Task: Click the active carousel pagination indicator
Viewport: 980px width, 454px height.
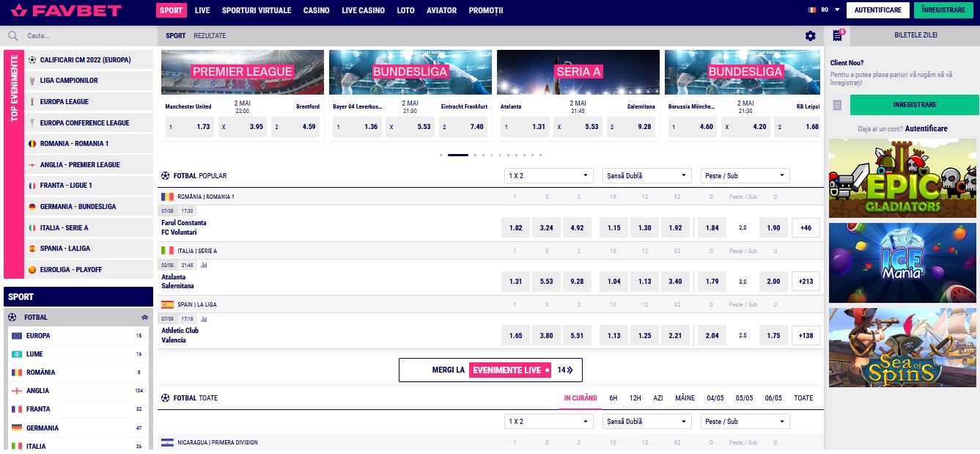Action: click(x=458, y=155)
